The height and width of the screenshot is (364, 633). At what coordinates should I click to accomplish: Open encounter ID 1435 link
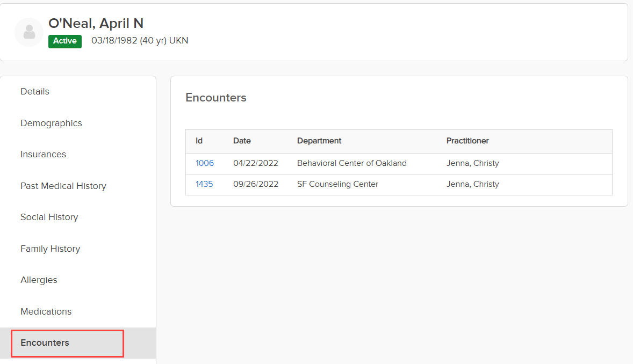[x=204, y=184]
